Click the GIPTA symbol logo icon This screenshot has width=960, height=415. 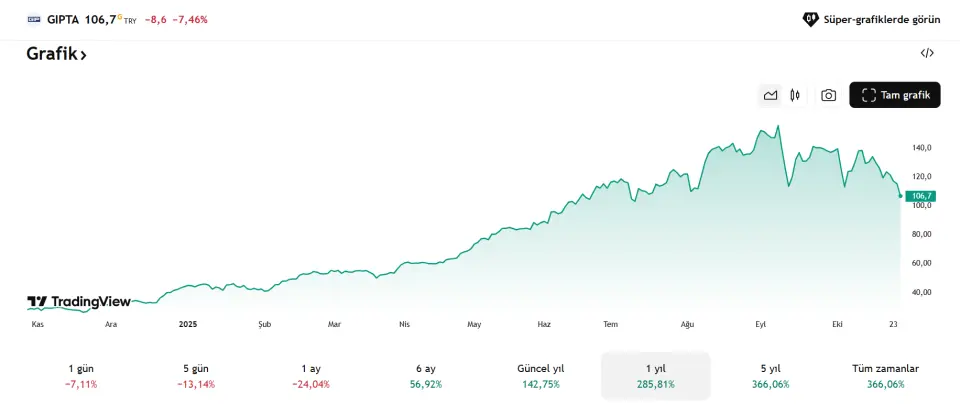[34, 19]
